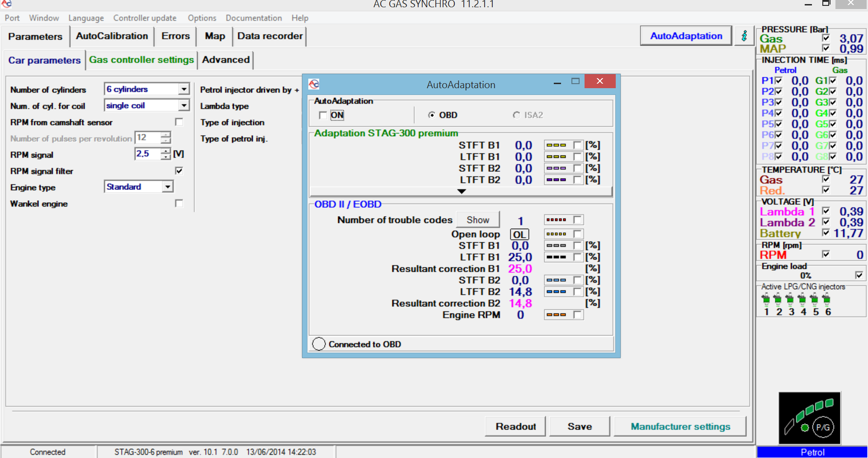Click the small icon button beside the AutoAdaptation button
The image size is (868, 458).
[744, 36]
